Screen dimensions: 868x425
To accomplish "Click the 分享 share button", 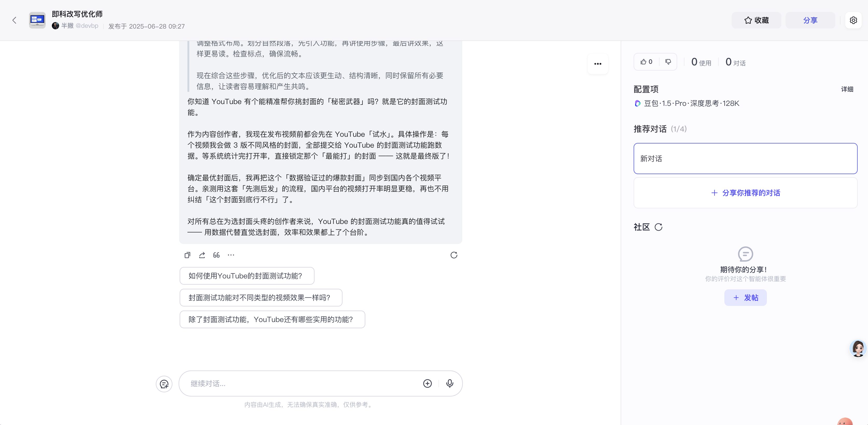I will click(810, 20).
